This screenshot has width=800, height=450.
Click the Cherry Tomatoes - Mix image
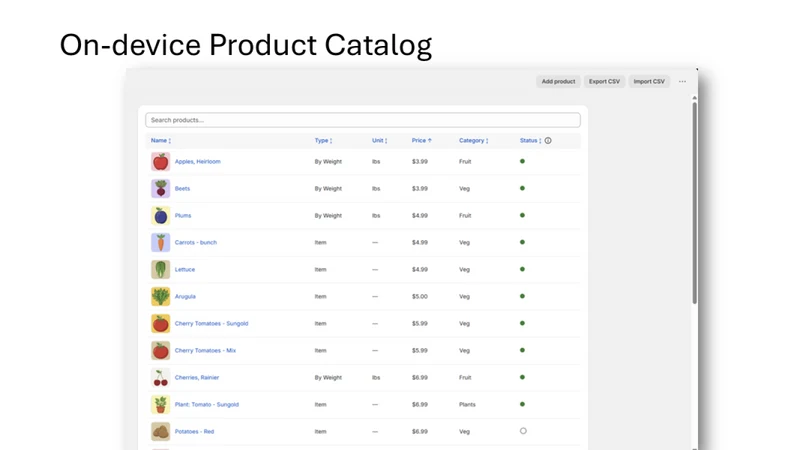(x=160, y=351)
